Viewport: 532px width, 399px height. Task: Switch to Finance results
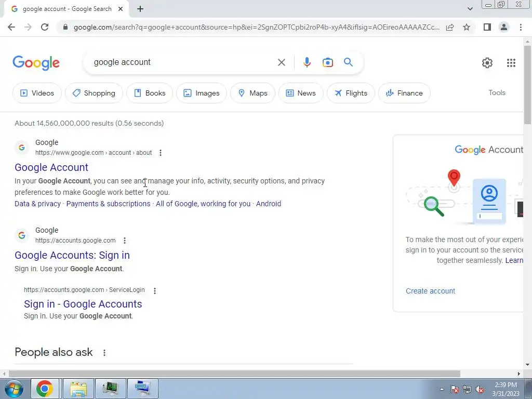(404, 93)
